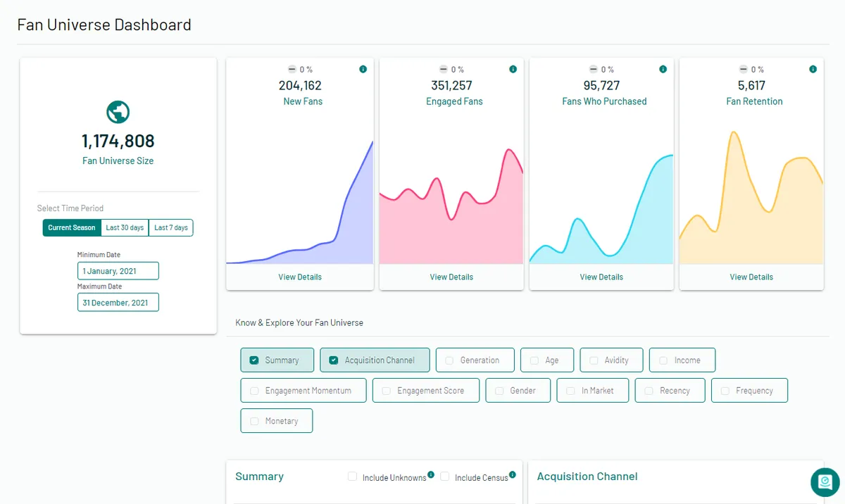Uncheck the Summary checkbox
The image size is (845, 504).
(x=254, y=360)
